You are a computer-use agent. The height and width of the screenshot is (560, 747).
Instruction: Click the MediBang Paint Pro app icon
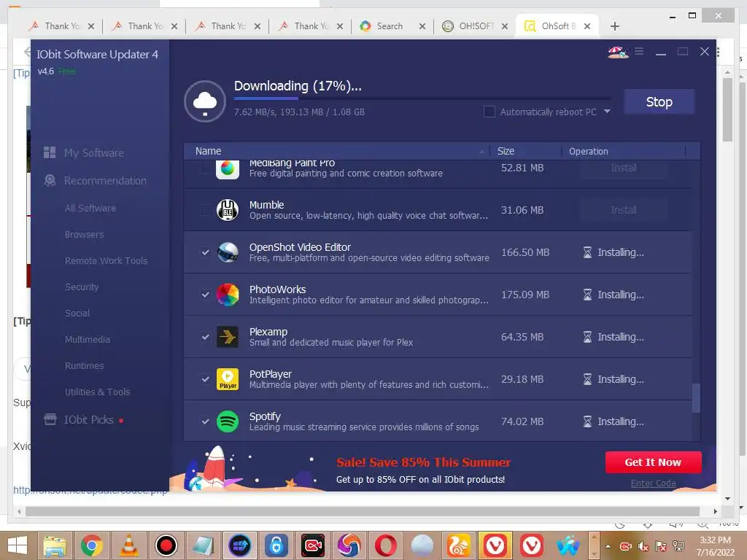point(228,168)
